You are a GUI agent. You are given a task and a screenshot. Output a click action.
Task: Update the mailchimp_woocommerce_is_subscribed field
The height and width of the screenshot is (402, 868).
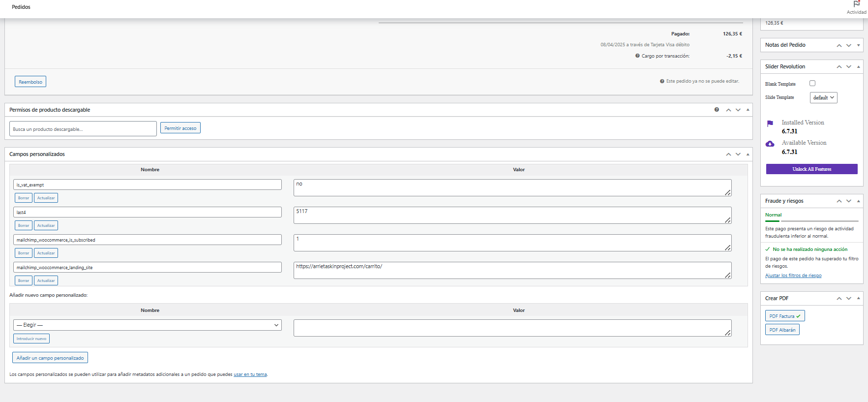click(x=46, y=253)
